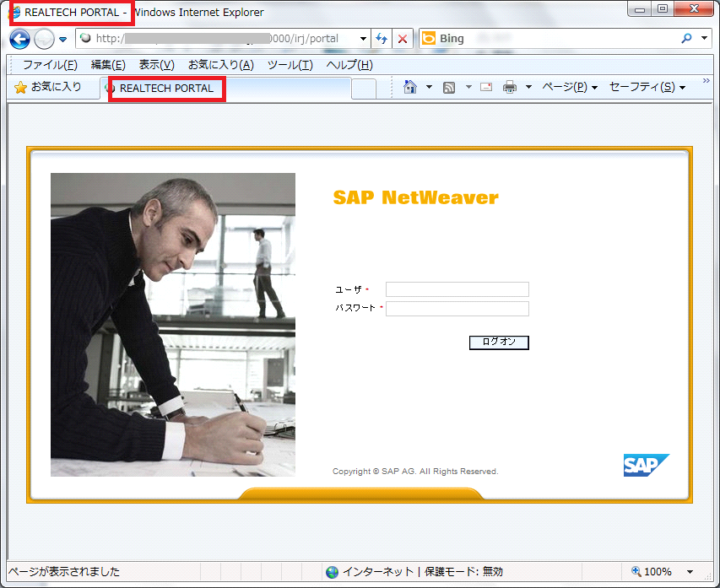The image size is (720, 588).
Task: Click the RSS feeds icon
Action: (x=449, y=87)
